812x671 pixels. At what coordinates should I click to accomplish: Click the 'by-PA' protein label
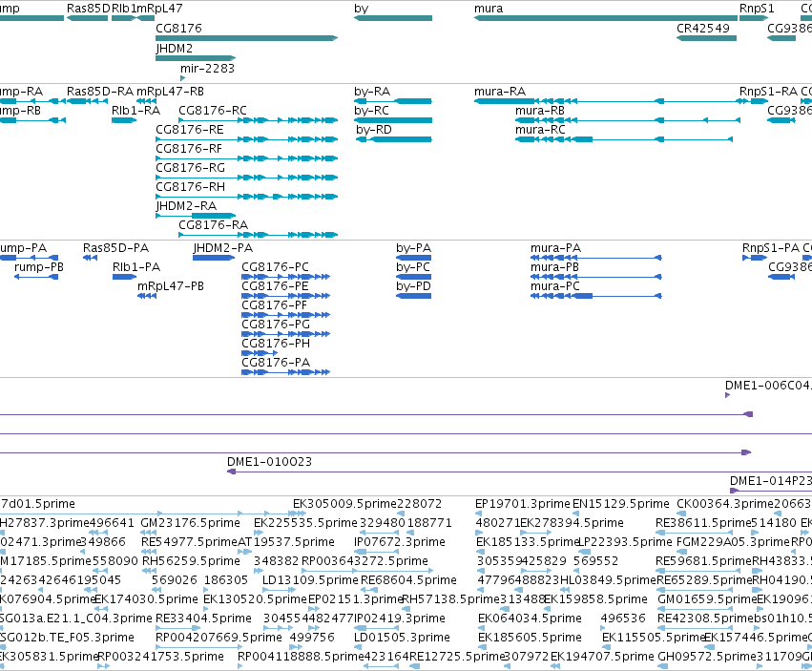point(413,248)
